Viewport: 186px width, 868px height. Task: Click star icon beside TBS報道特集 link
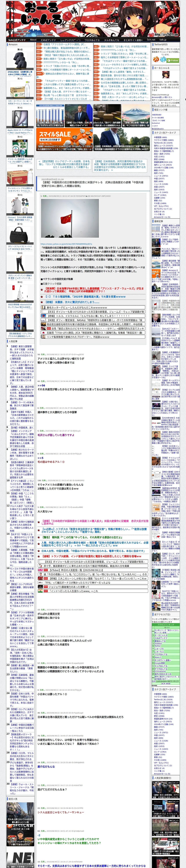click(x=42, y=297)
